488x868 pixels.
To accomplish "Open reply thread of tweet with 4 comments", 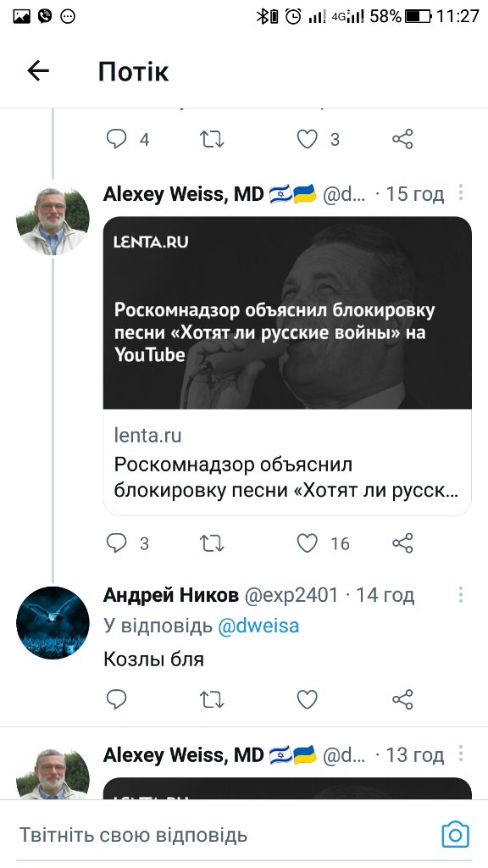I will pyautogui.click(x=116, y=139).
